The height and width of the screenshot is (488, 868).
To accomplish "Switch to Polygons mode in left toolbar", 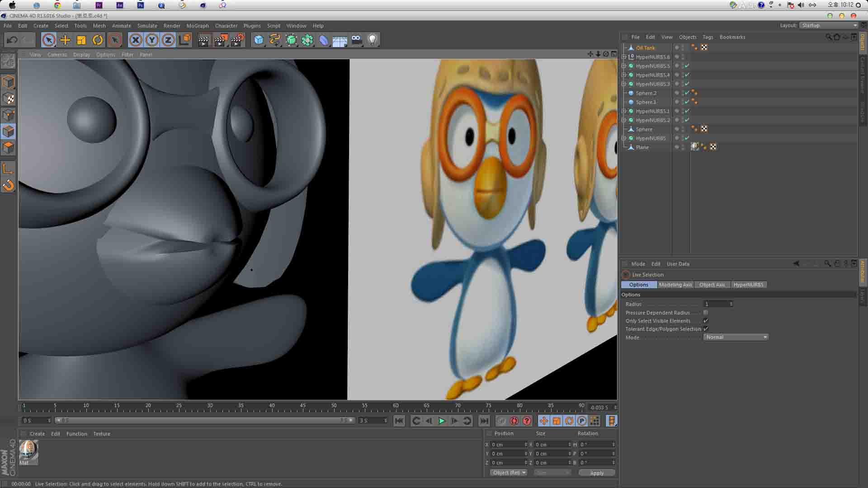I will (x=8, y=148).
